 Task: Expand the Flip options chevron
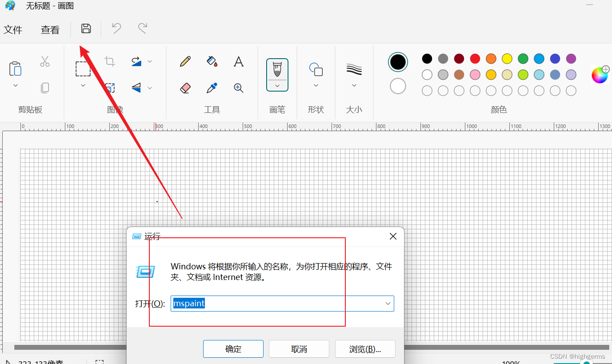150,88
